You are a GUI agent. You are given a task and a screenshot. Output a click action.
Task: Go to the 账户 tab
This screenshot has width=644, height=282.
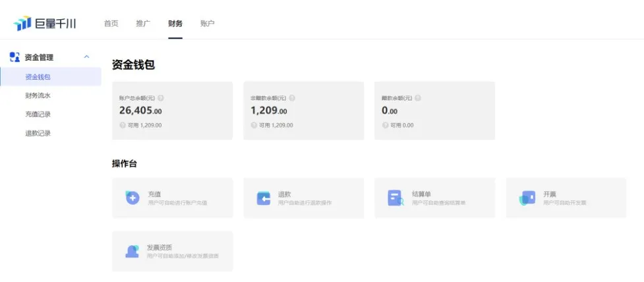[208, 24]
